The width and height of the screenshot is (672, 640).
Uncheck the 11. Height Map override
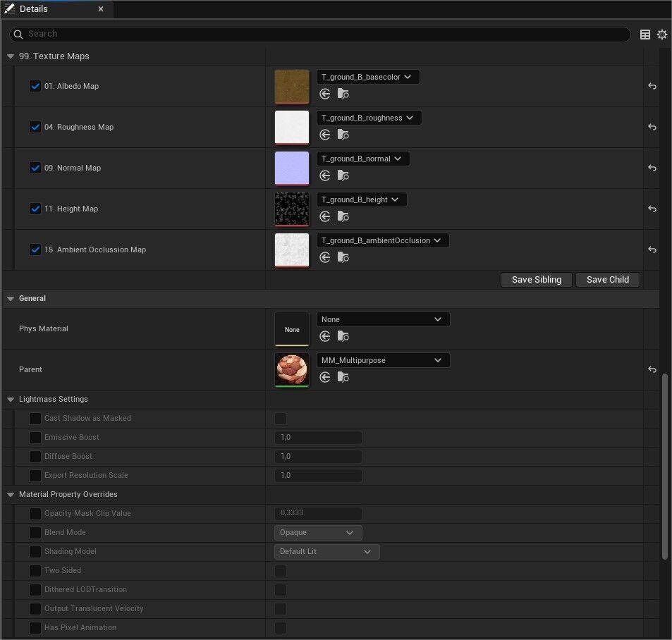(x=35, y=209)
